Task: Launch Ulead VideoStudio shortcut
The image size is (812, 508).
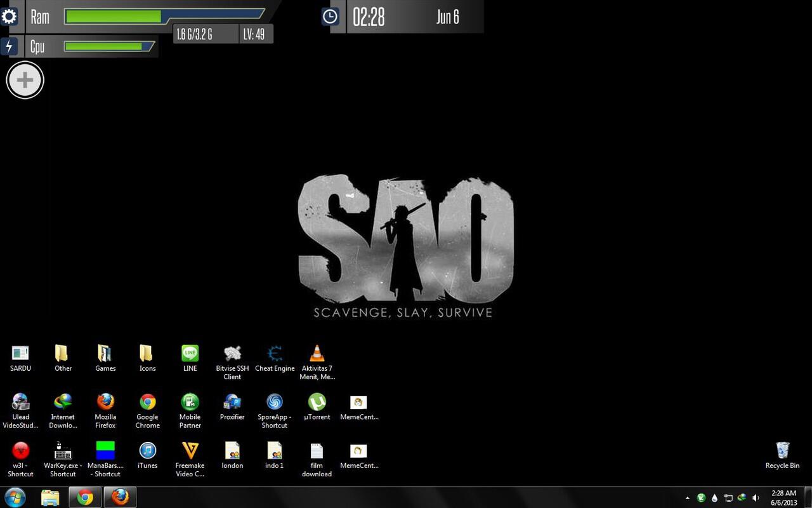Action: pyautogui.click(x=20, y=411)
